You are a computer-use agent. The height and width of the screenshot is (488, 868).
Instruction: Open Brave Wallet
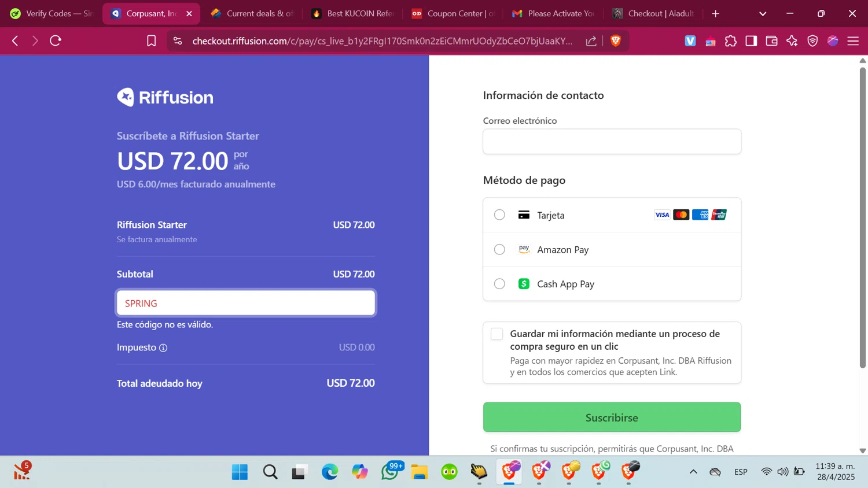[771, 40]
